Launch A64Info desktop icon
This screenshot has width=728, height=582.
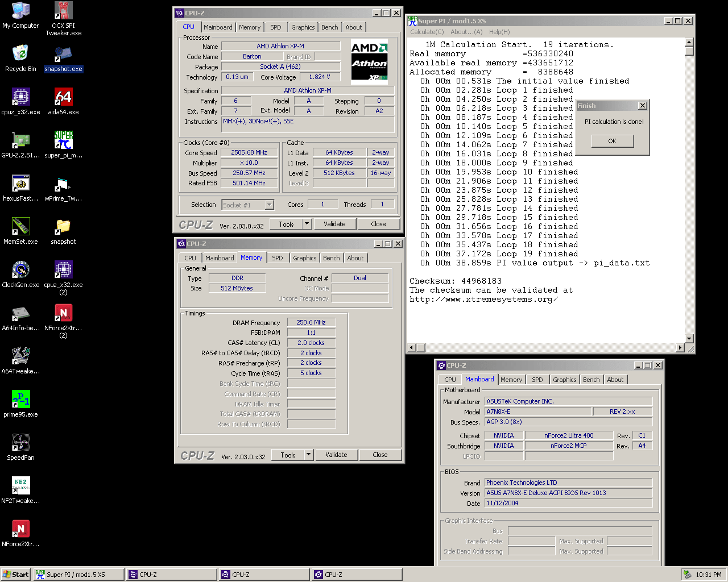[x=20, y=318]
